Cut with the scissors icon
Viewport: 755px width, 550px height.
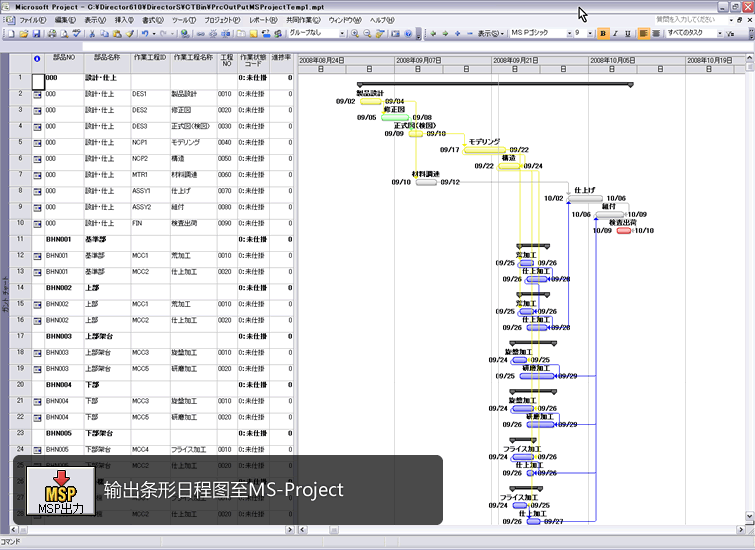(x=92, y=34)
